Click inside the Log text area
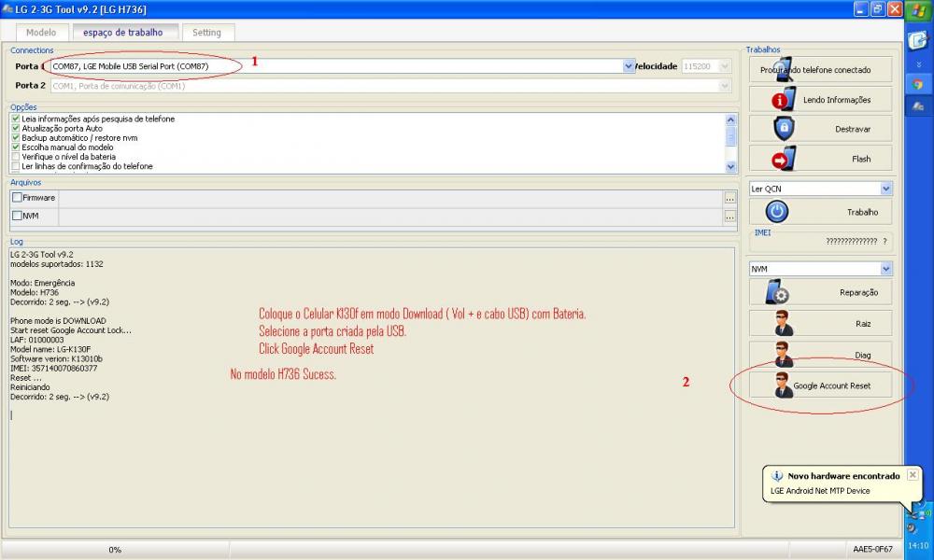 (371, 387)
